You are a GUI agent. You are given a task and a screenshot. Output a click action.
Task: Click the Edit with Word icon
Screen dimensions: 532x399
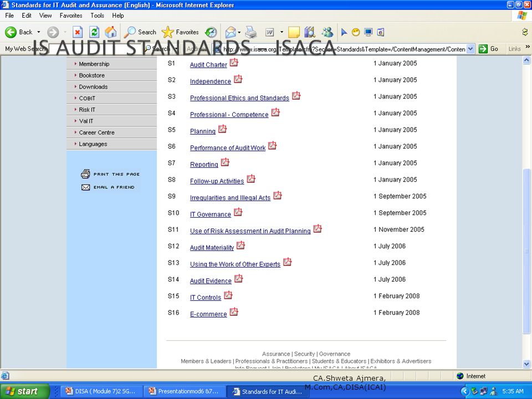click(270, 32)
